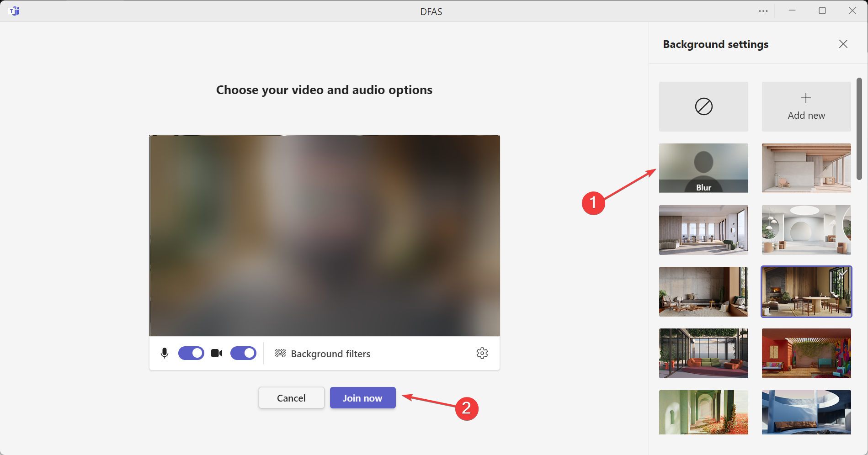Select the fireplace dining room background
Screen dimensions: 868x455
806,291
